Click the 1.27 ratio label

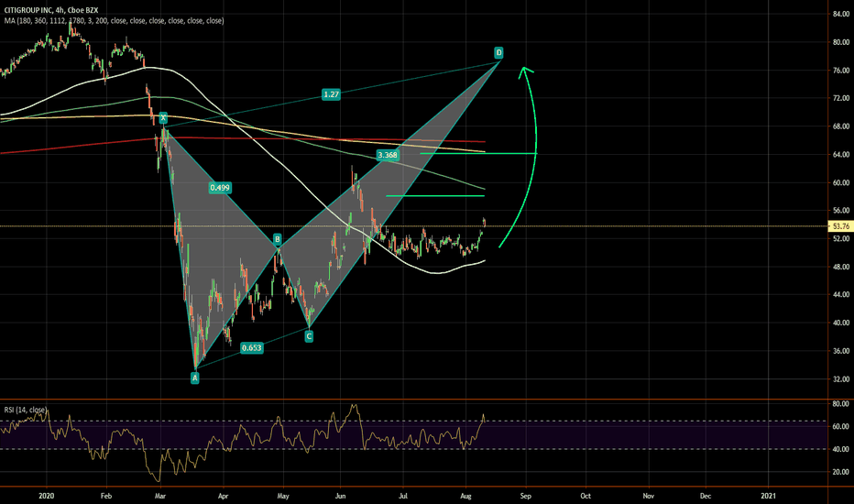click(x=331, y=94)
